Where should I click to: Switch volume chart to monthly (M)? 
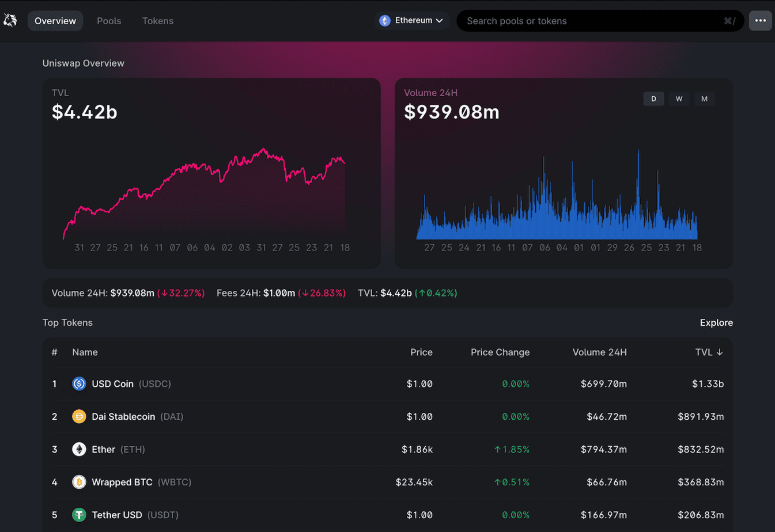(x=704, y=99)
